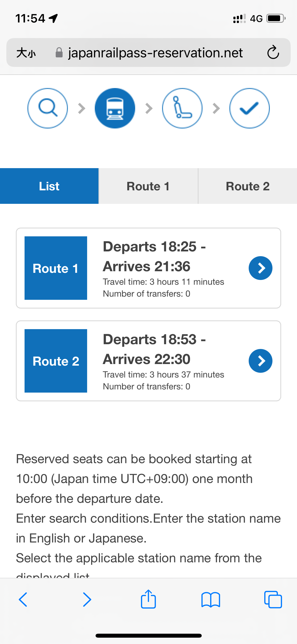
Task: Switch to the Route 1 tab
Action: [x=148, y=186]
